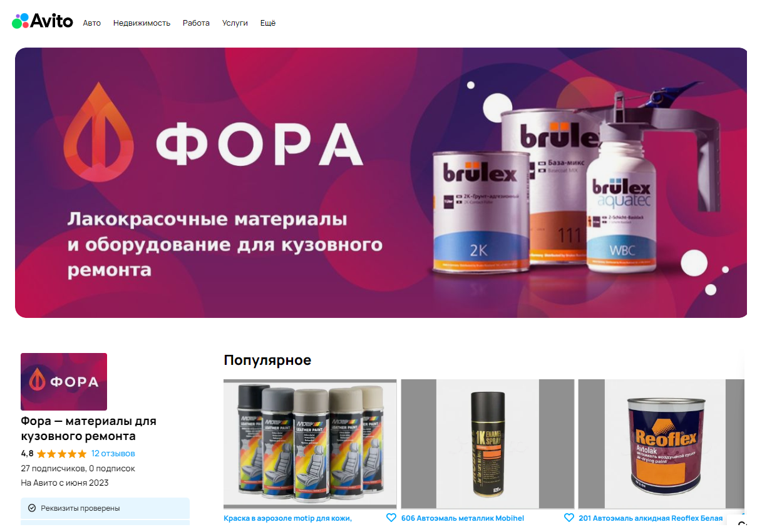The image size is (762, 532).
Task: Expand the Ещё menu
Action: click(x=268, y=23)
